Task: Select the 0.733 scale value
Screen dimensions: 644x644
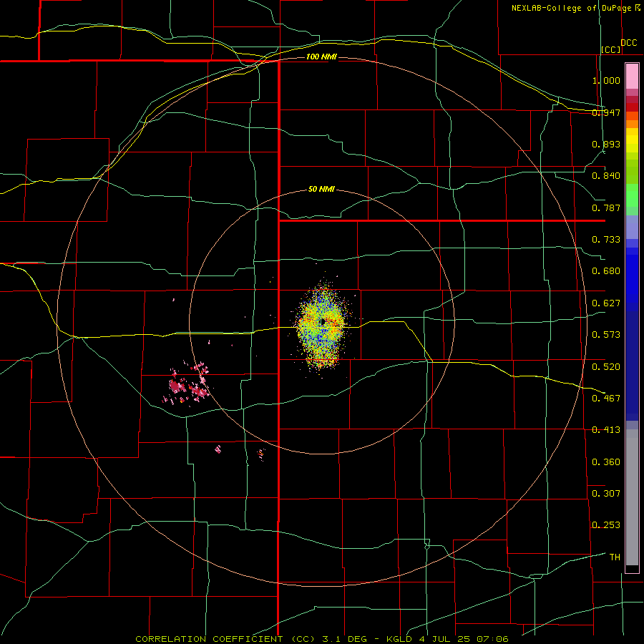Action: point(606,240)
